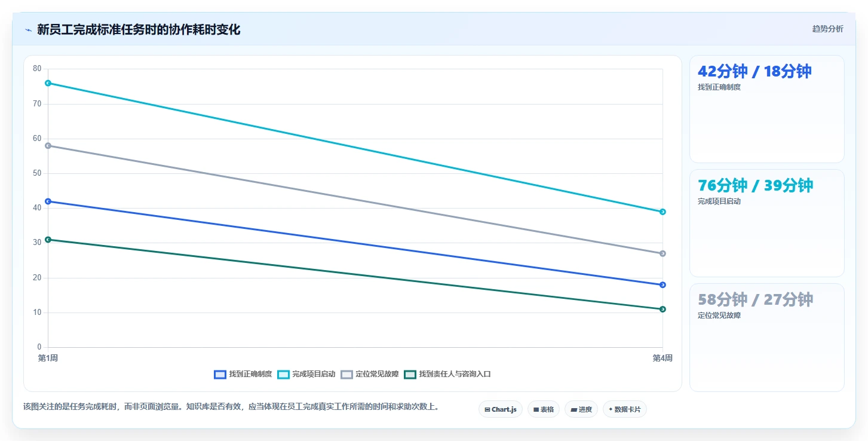Toggle the 定位常见故障 legend swatch
868x441 pixels.
346,374
